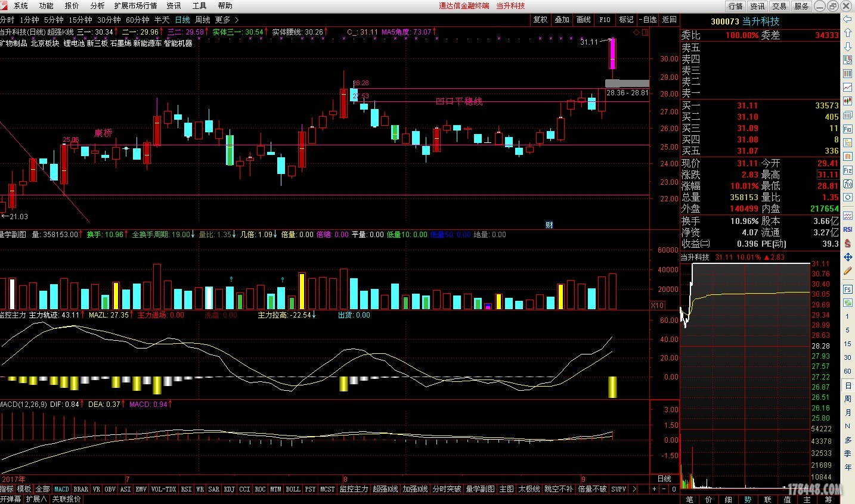Select the 月 monthly period in sidebar
The image size is (855, 504).
(x=847, y=413)
